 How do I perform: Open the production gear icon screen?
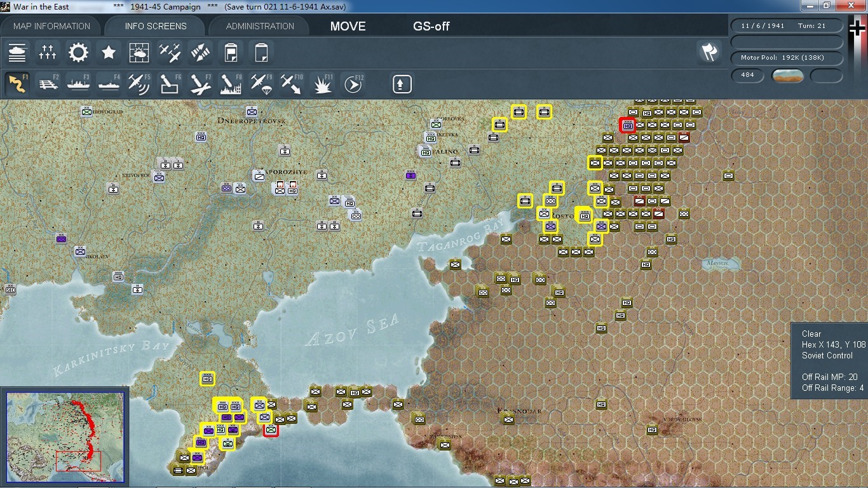[78, 52]
